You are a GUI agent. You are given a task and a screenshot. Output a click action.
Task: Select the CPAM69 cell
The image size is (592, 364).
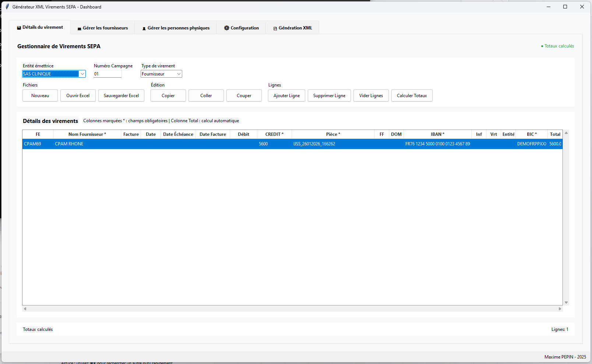[38, 144]
